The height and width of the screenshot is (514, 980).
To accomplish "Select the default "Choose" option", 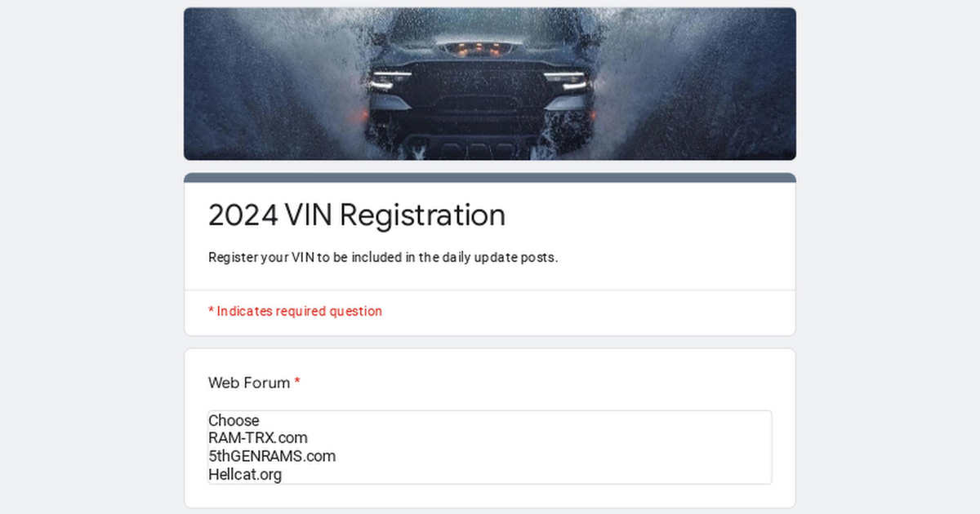I will pos(234,421).
